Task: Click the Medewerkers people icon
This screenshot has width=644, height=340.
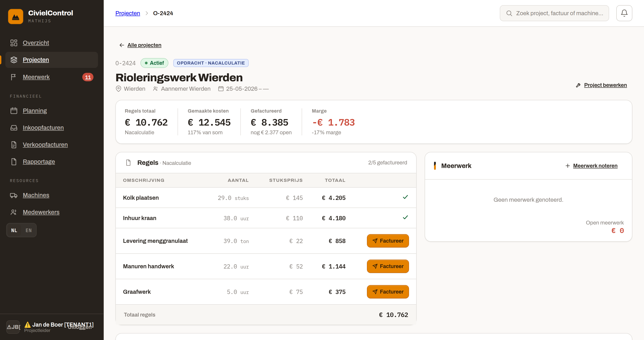Action: pos(14,212)
